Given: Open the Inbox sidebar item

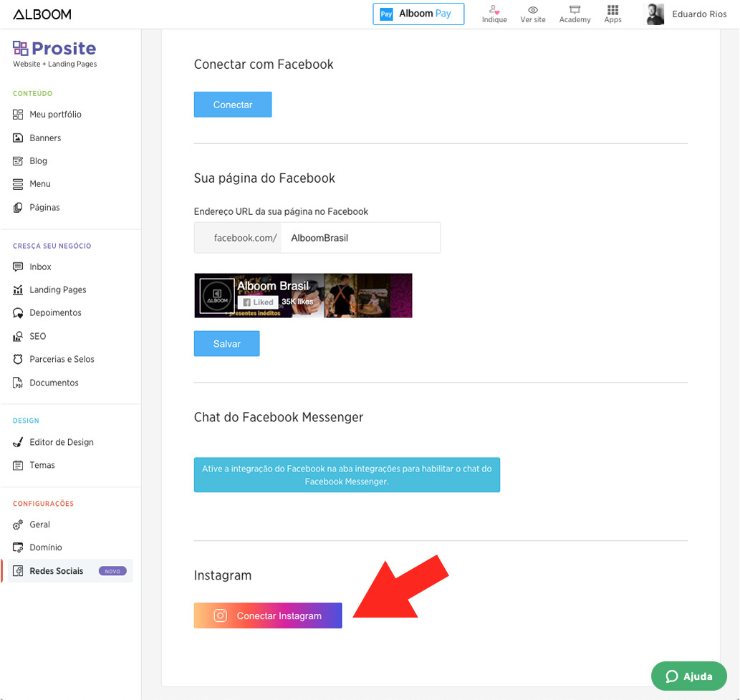Looking at the screenshot, I should [40, 267].
